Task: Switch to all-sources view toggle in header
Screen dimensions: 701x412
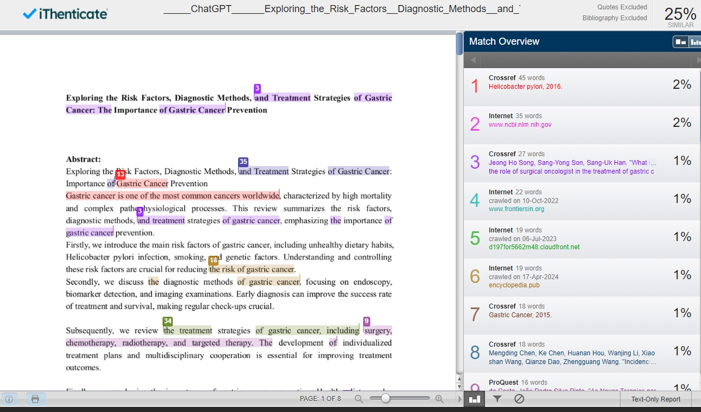Action: click(x=695, y=42)
